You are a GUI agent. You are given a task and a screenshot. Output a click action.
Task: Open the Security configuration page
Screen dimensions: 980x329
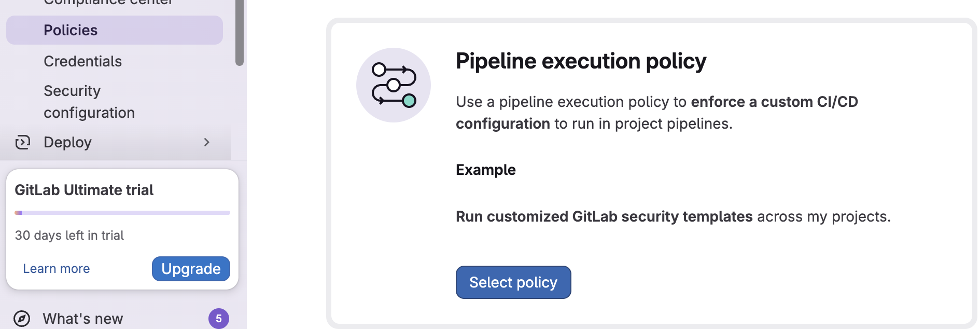click(x=89, y=101)
